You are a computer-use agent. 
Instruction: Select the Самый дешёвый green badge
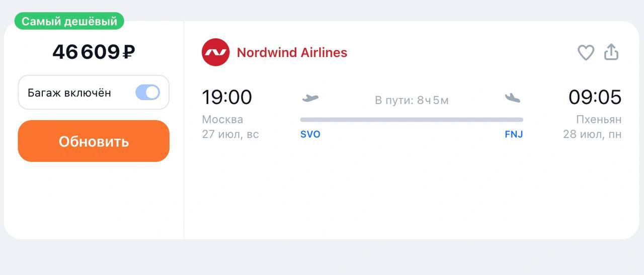(x=69, y=21)
